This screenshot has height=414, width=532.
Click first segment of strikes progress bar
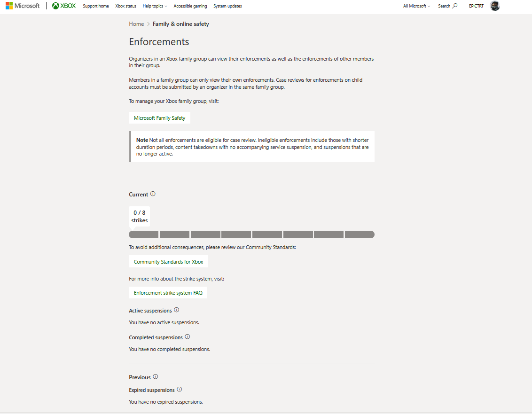pyautogui.click(x=143, y=234)
